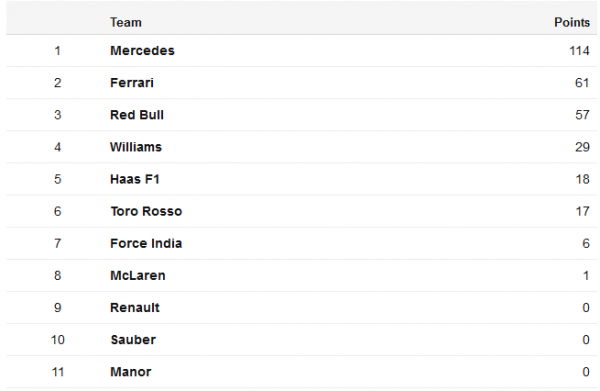Open the Ferrari team entry
This screenshot has width=600, height=391.
tap(132, 83)
